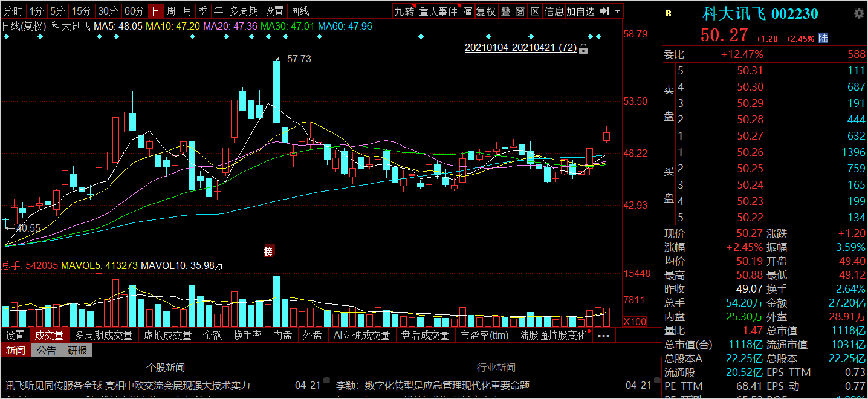Open news 讯飞听见同传服务全球
This screenshot has height=399, width=868.
click(128, 385)
